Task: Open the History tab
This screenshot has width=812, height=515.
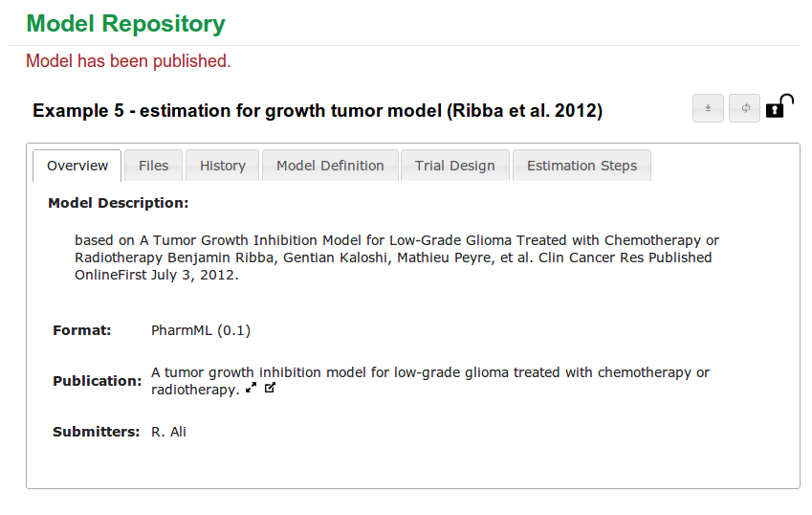Action: click(x=223, y=166)
